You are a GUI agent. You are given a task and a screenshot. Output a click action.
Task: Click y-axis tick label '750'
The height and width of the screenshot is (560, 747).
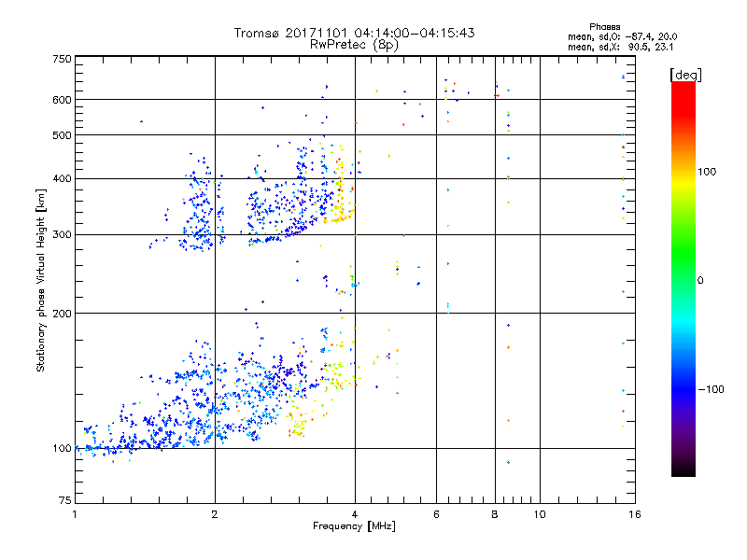[63, 59]
